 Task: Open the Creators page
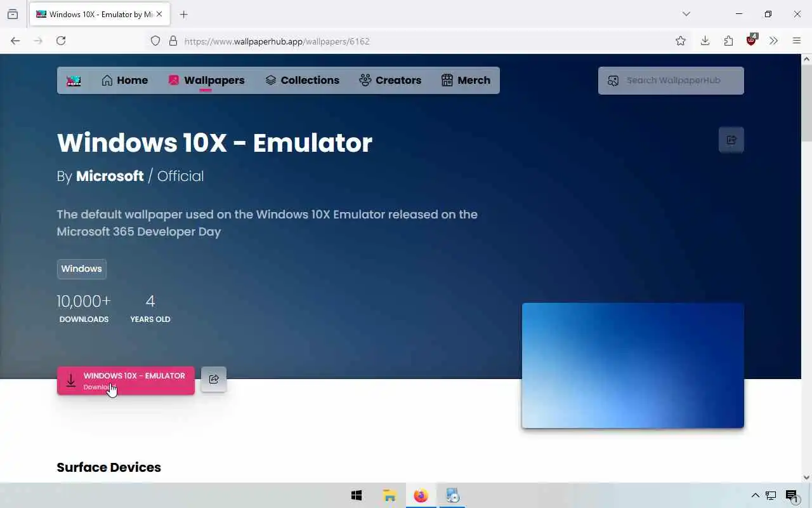coord(390,81)
